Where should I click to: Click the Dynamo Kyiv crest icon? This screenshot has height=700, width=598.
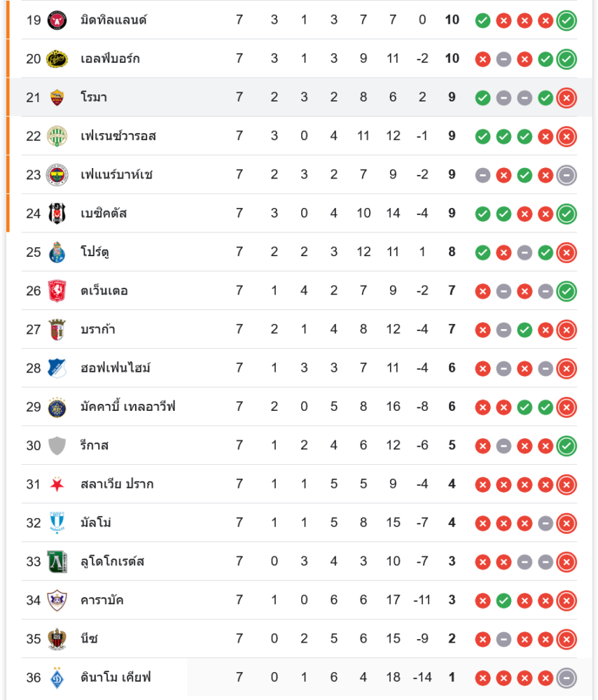[57, 677]
